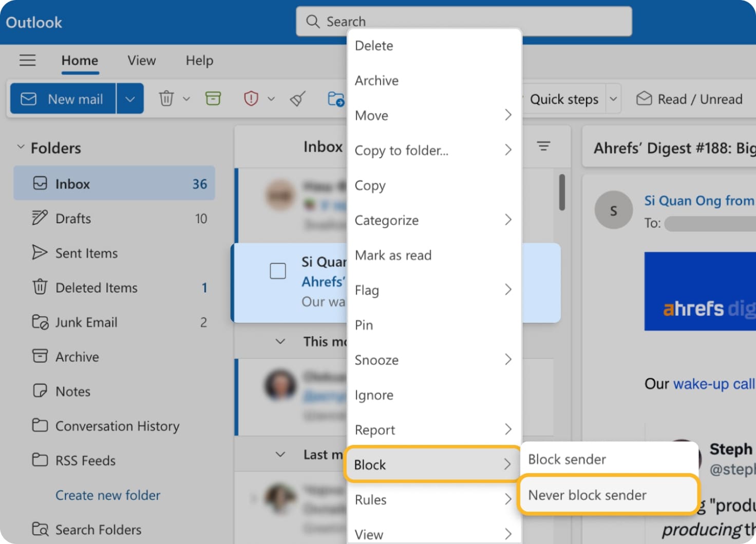Open the Notes folder
The image size is (756, 544).
click(114, 391)
